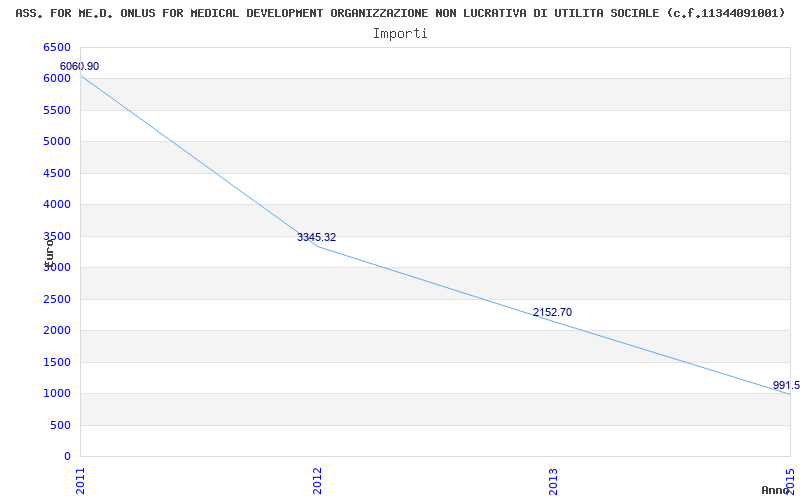This screenshot has width=800, height=500.
Task: Click the 5000 y-axis tick label
Action: click(x=57, y=142)
